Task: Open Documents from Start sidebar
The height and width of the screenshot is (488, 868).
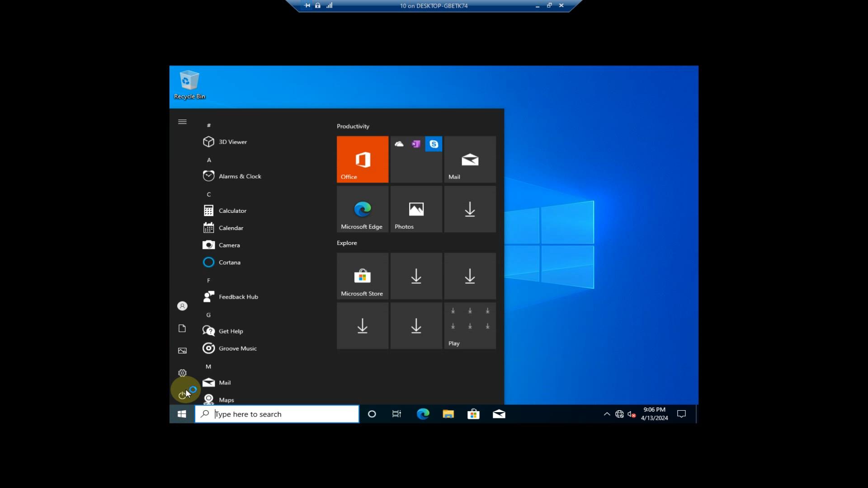Action: (182, 328)
